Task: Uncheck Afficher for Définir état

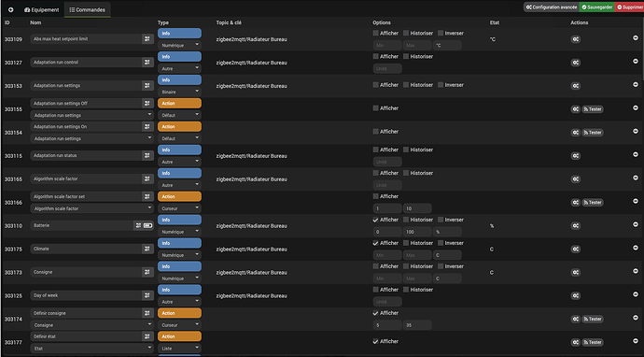Action: [x=375, y=341]
